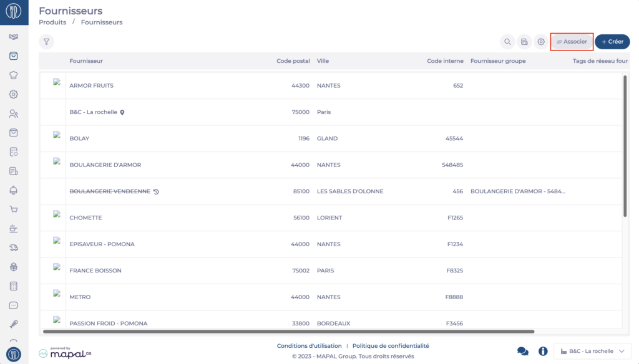Click the horizontal table scrollbar

click(288, 332)
